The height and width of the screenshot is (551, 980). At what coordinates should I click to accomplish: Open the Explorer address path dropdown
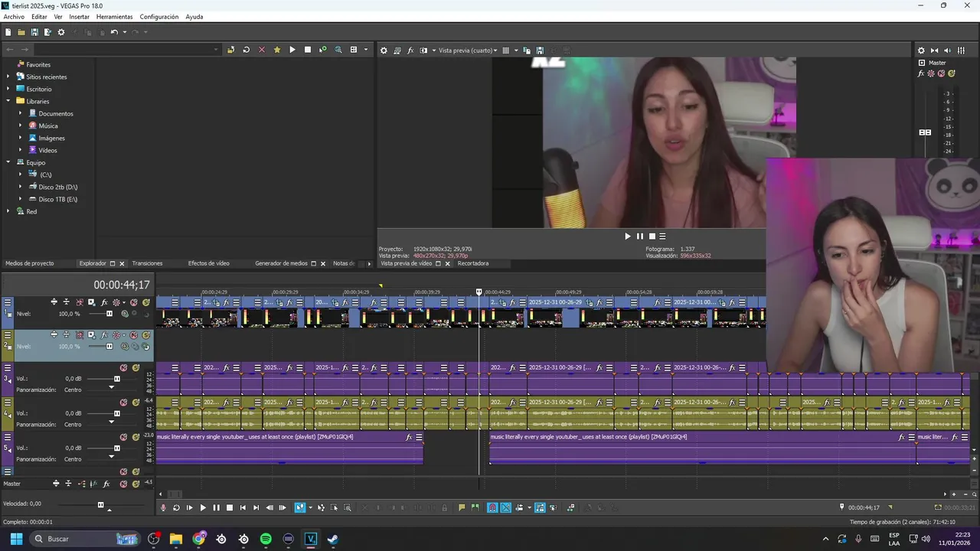(x=216, y=50)
